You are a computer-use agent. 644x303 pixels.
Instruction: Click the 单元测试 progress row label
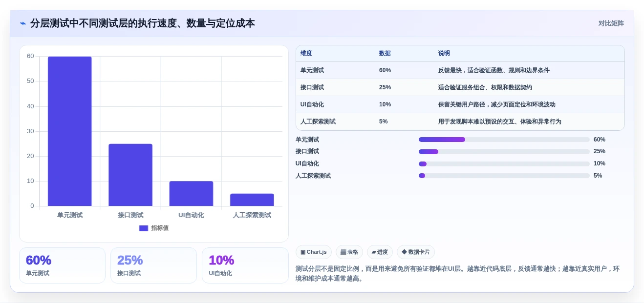[307, 140]
